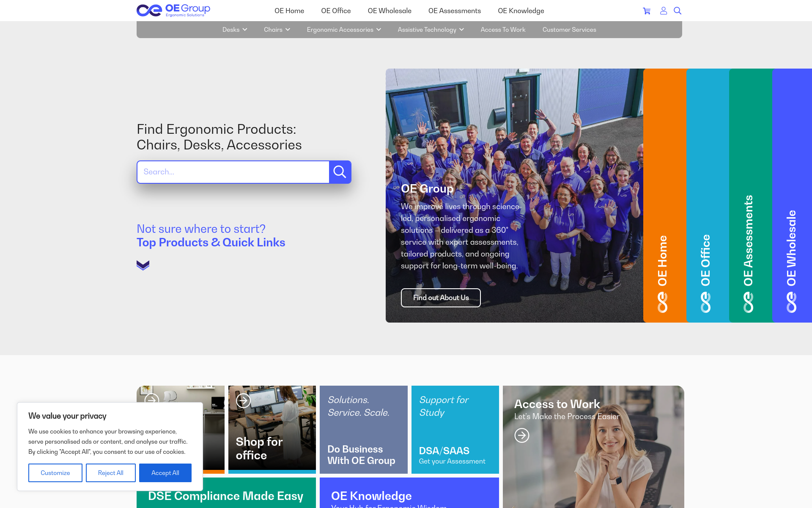Open the Do Business With OE Group tile
This screenshot has width=812, height=508.
coord(364,429)
